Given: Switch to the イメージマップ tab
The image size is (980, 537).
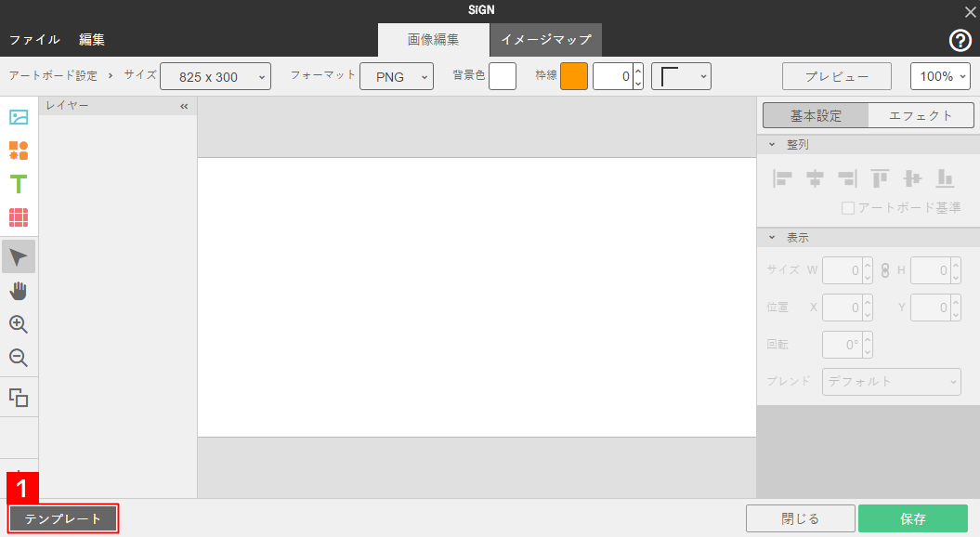Looking at the screenshot, I should (x=546, y=40).
